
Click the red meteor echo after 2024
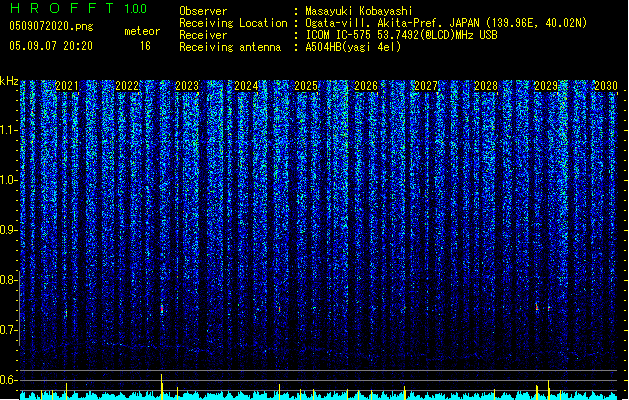[279, 309]
